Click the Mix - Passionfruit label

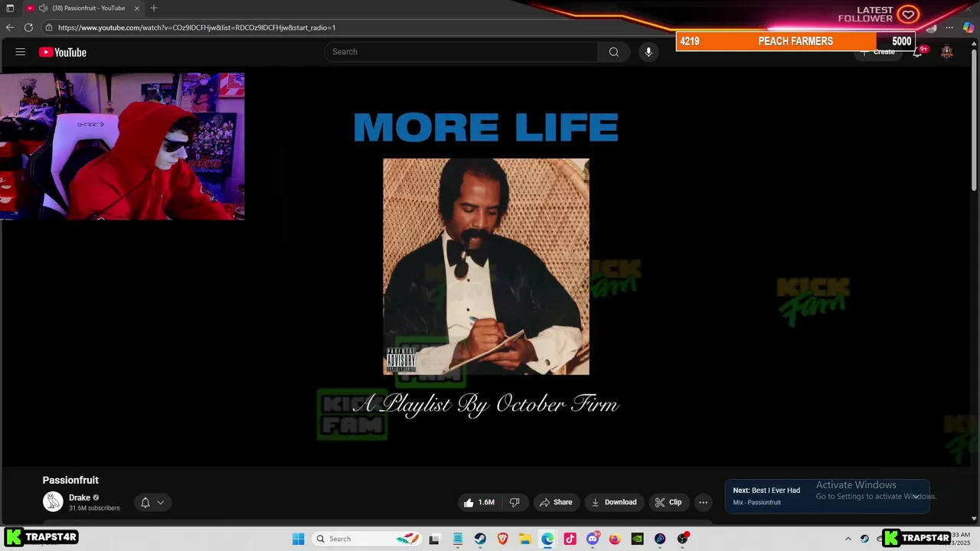click(x=756, y=503)
